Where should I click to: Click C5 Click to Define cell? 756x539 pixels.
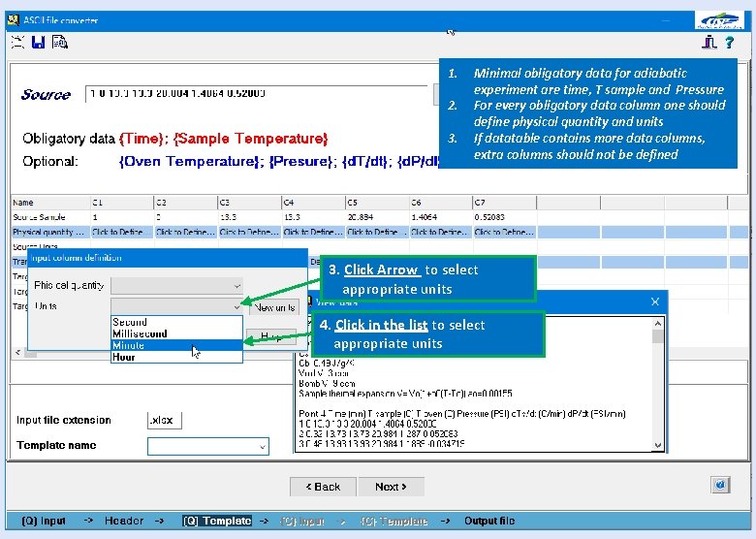(378, 232)
